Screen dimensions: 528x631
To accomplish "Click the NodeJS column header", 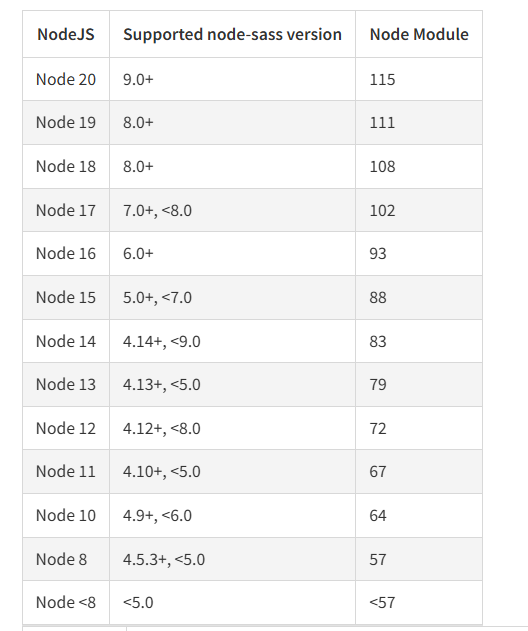I will 66,34.
